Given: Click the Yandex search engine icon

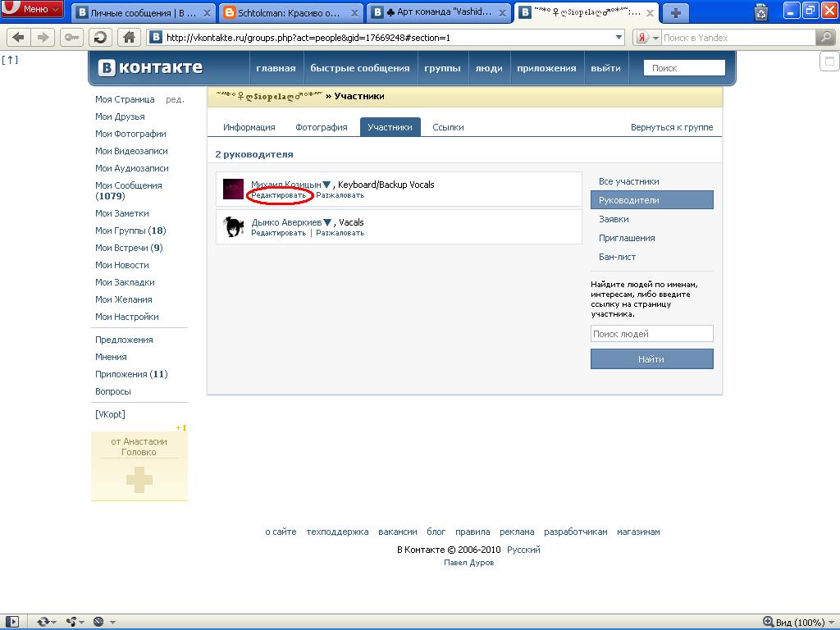Looking at the screenshot, I should [641, 38].
